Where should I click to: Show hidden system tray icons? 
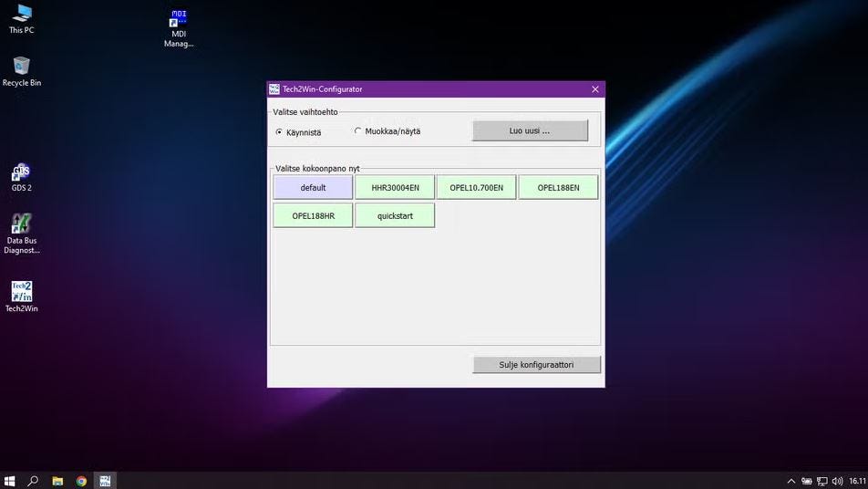[791, 481]
